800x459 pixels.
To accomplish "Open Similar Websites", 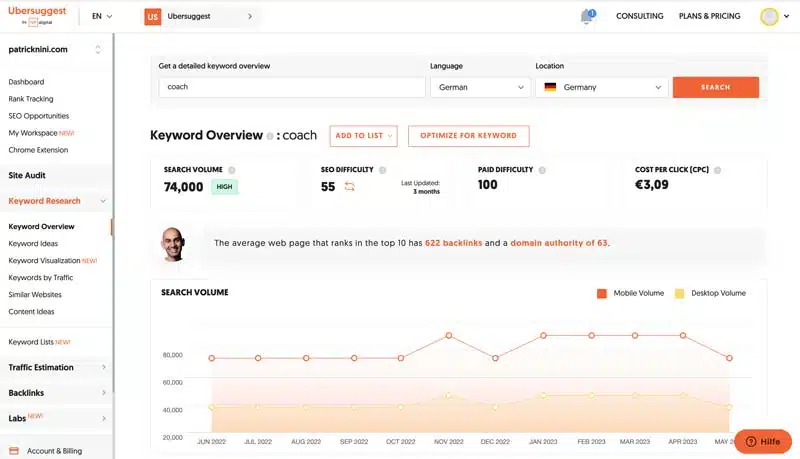I will (35, 295).
